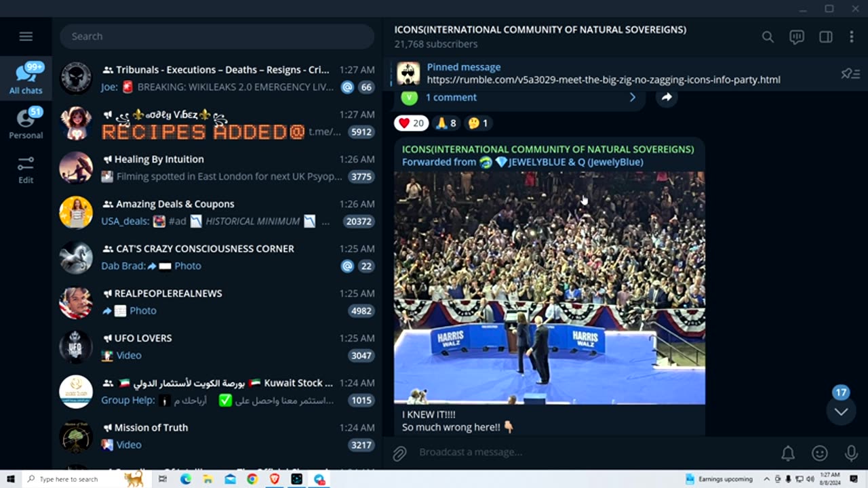The width and height of the screenshot is (868, 488).
Task: Open the Harris Walz rally photo
Action: click(x=549, y=288)
